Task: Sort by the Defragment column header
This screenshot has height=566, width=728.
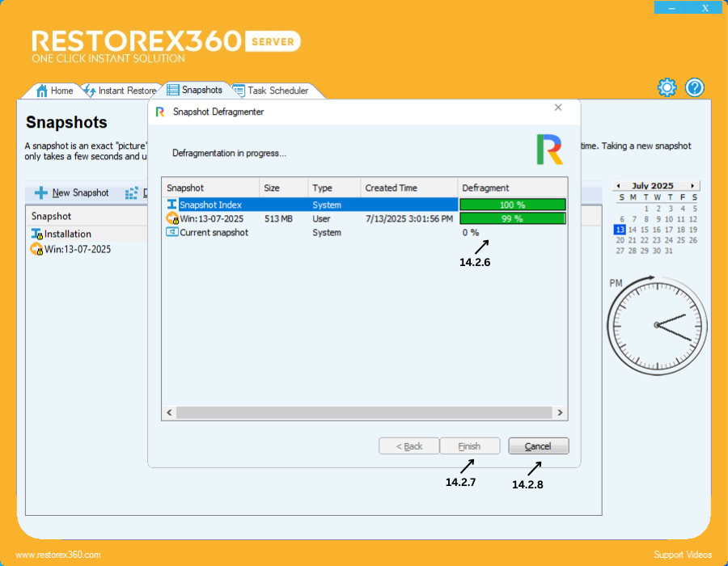Action: coord(513,188)
